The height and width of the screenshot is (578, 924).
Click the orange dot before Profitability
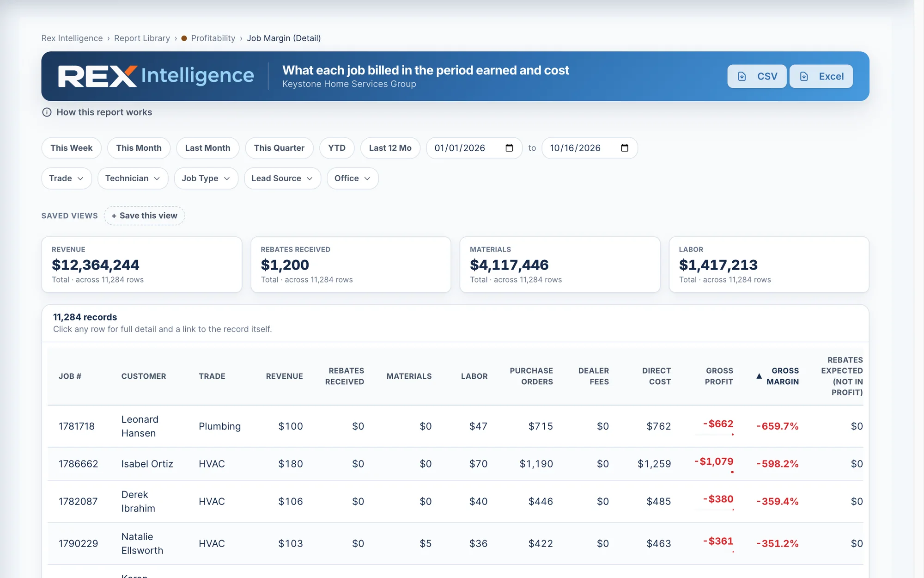(x=184, y=38)
